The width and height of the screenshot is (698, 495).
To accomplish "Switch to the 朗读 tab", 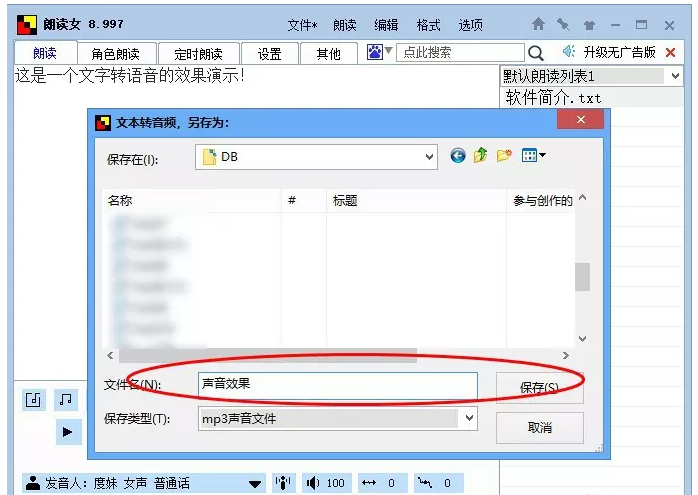I will pyautogui.click(x=45, y=53).
